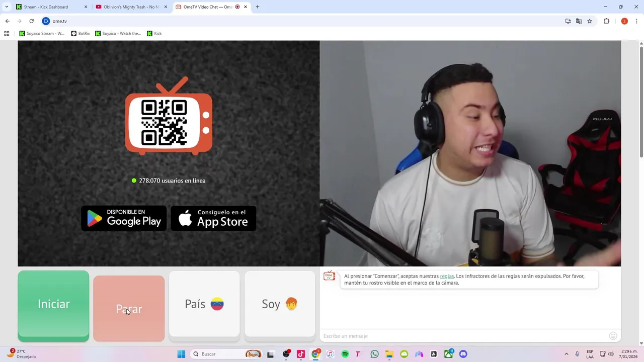The height and width of the screenshot is (362, 644).
Task: Bookmark this page with the star icon
Action: (x=590, y=21)
